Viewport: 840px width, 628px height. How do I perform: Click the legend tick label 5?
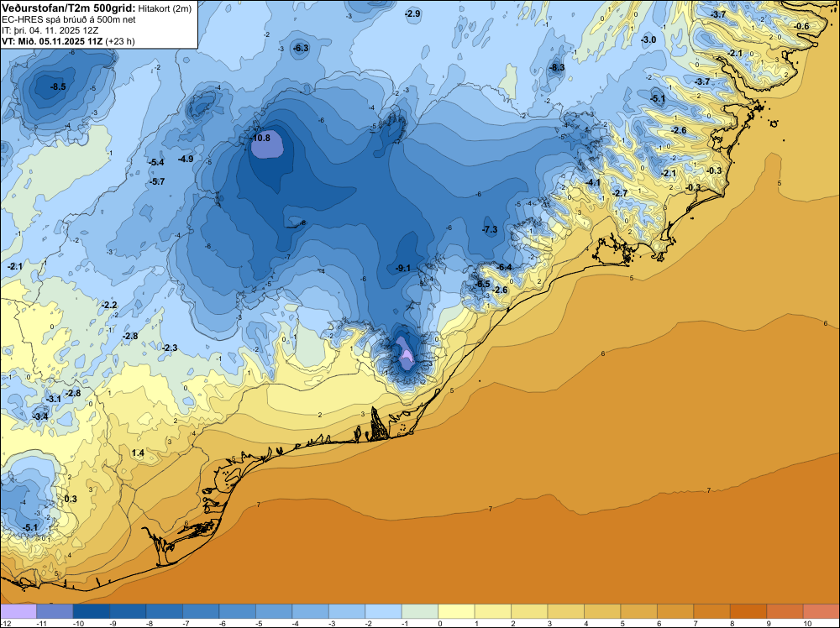[622, 623]
